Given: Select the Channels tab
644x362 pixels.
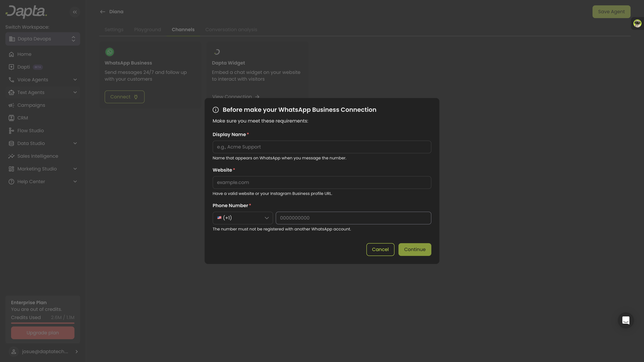Looking at the screenshot, I should pyautogui.click(x=183, y=29).
